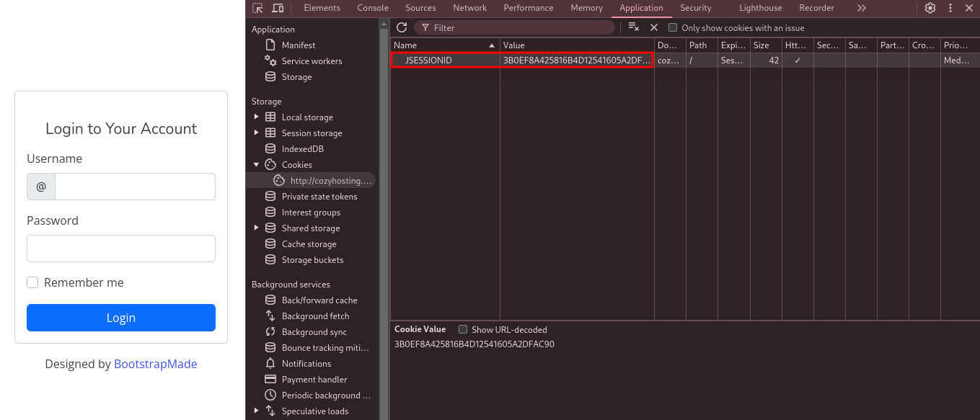This screenshot has width=980, height=420.
Task: Click the Session storage table icon
Action: pyautogui.click(x=270, y=133)
